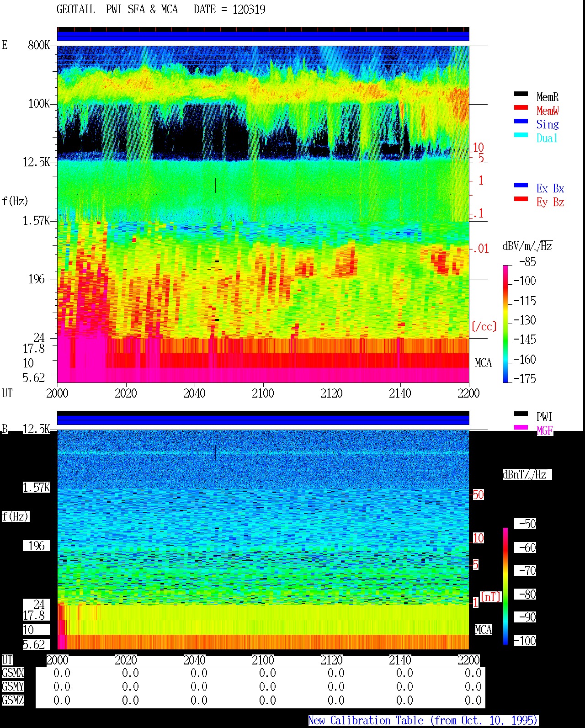Screen dimensions: 585x728
Task: Click the MCA label beside the B panel
Action: [x=483, y=630]
